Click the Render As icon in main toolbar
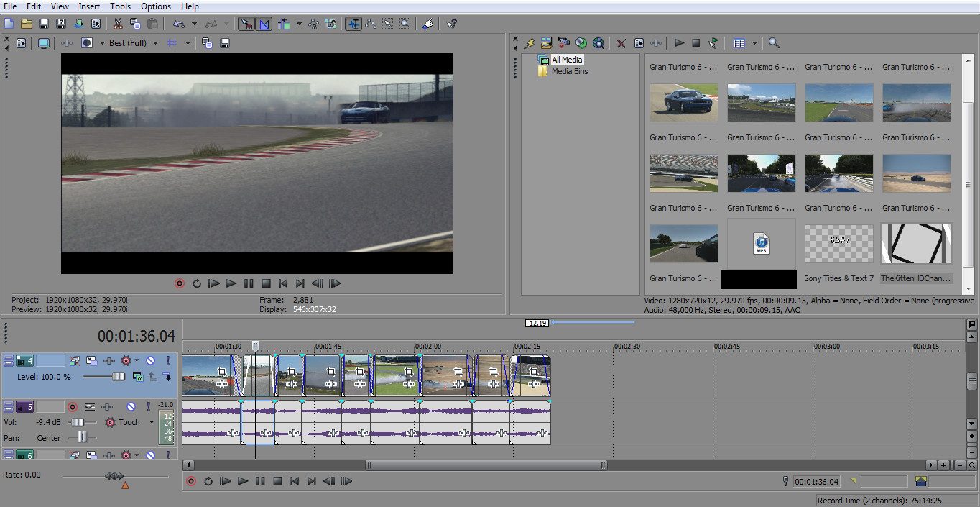 point(78,24)
